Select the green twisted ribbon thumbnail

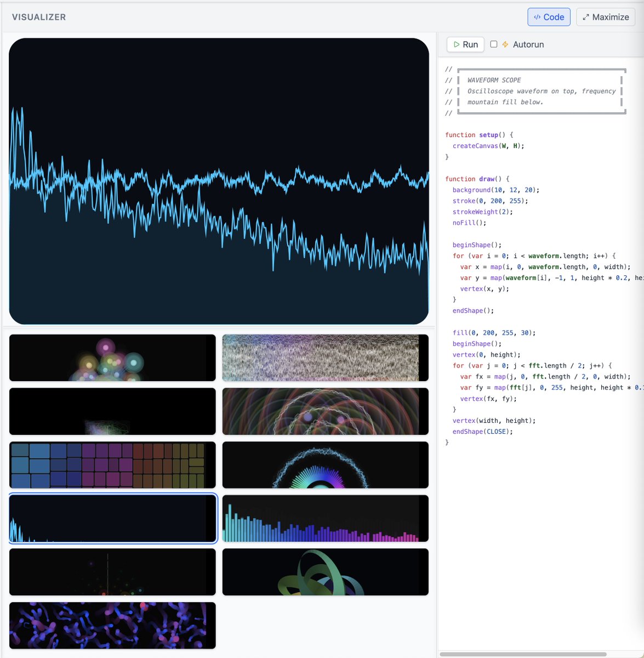tap(326, 572)
